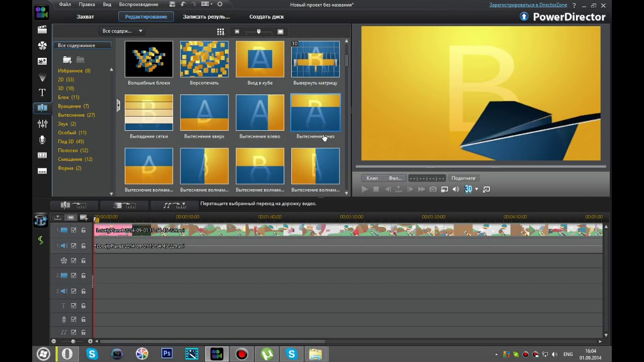Viewport: 644px width, 362px height.
Task: Click 'Зарегистрироваться в DirectorZone' link
Action: (528, 5)
